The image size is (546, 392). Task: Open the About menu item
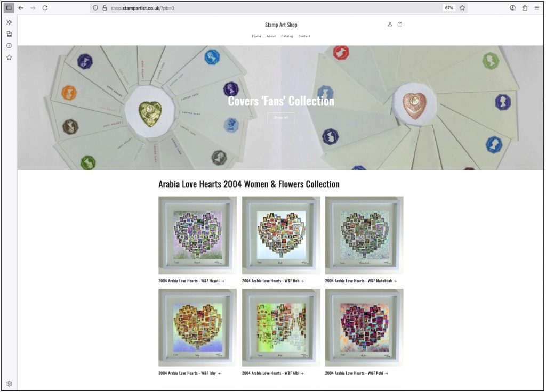coord(271,36)
